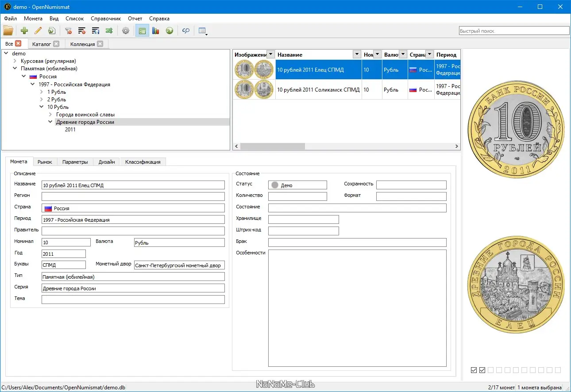Image resolution: width=571 pixels, height=392 pixels.
Task: Open the Список menu
Action: point(74,19)
